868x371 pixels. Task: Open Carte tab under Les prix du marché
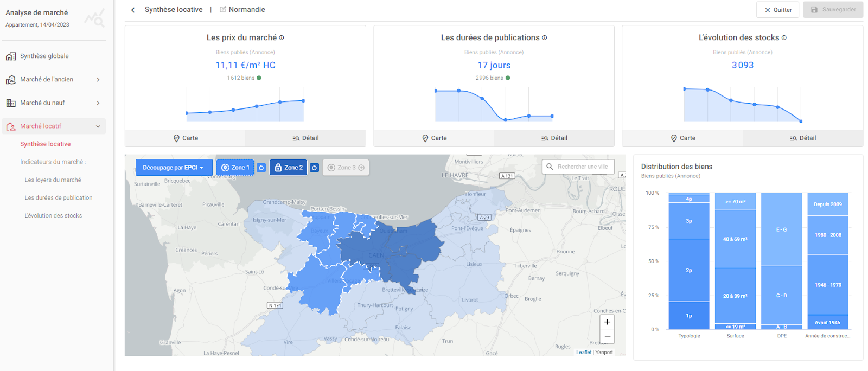pyautogui.click(x=185, y=138)
